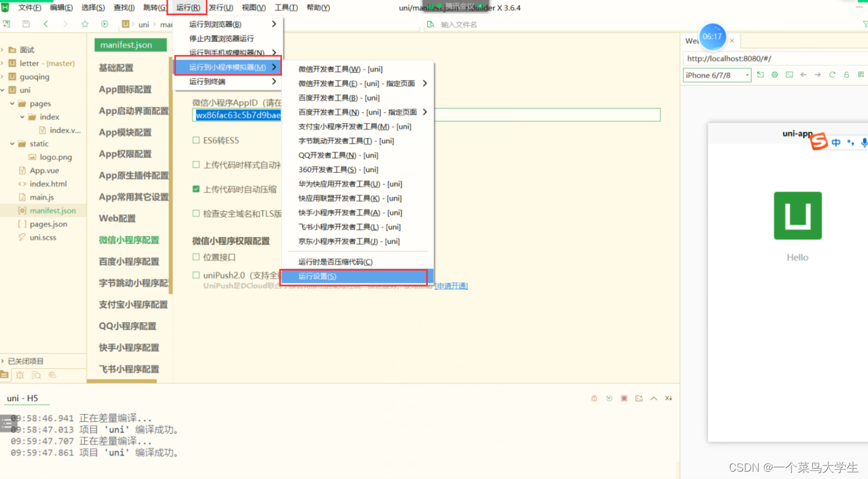Viewport: 868px width, 479px height.
Task: Click the new file toolbar icon
Action: [x=6, y=24]
